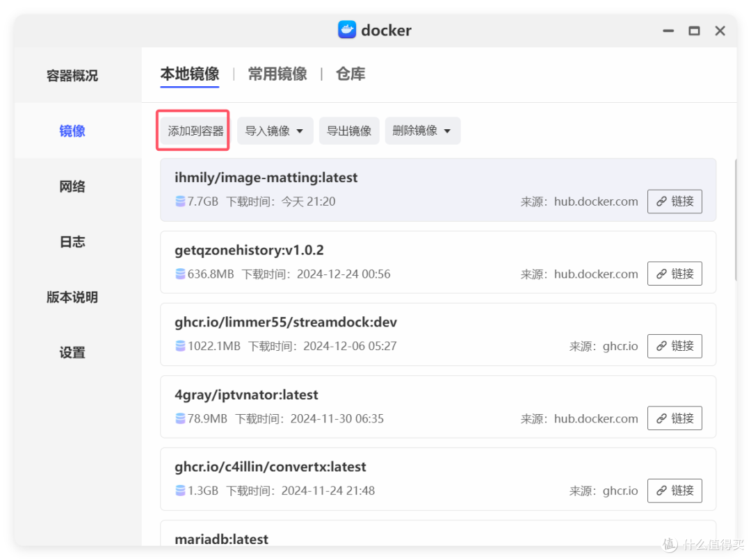
Task: Open link for streamdock:dev image
Action: [x=675, y=346]
